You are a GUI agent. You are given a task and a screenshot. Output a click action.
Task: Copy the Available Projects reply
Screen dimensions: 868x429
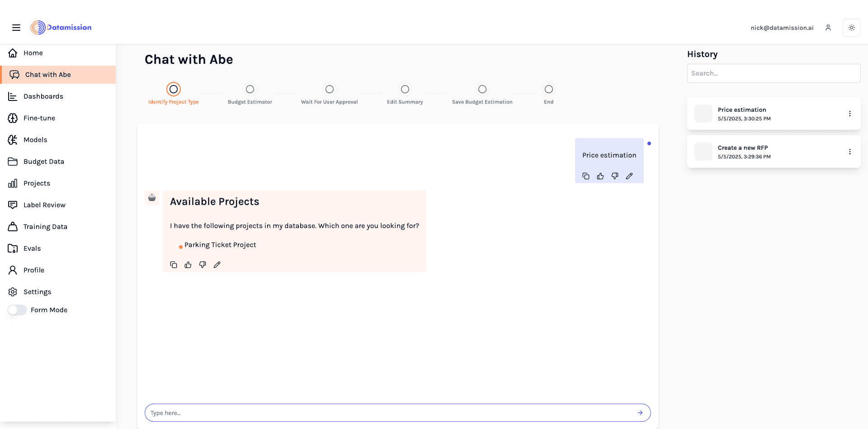174,265
